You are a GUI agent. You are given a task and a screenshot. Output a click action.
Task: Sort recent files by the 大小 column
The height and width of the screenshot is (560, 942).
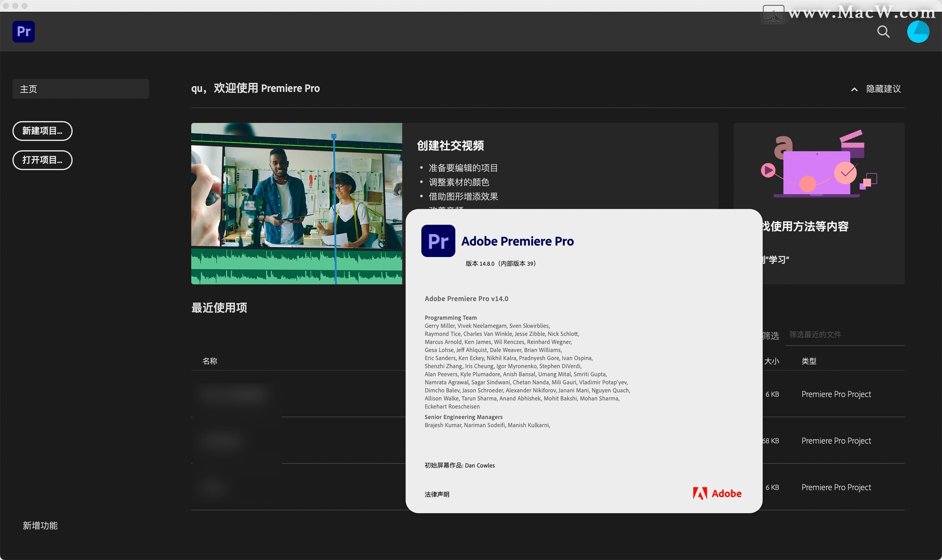772,361
